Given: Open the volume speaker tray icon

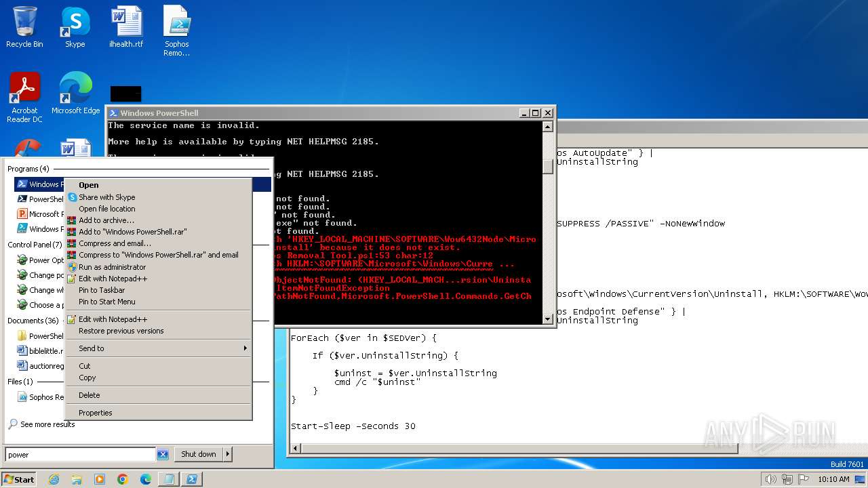Looking at the screenshot, I should (x=770, y=479).
